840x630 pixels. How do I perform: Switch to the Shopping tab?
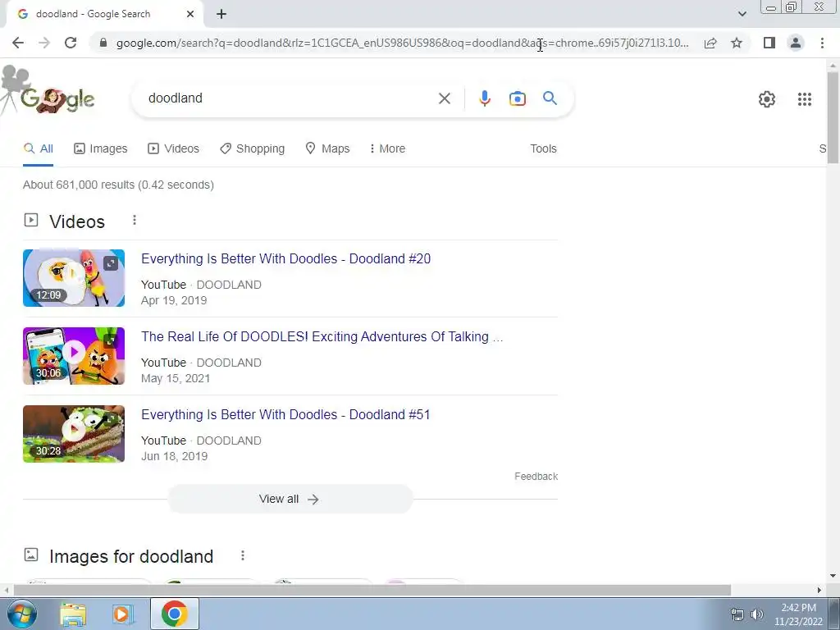253,149
